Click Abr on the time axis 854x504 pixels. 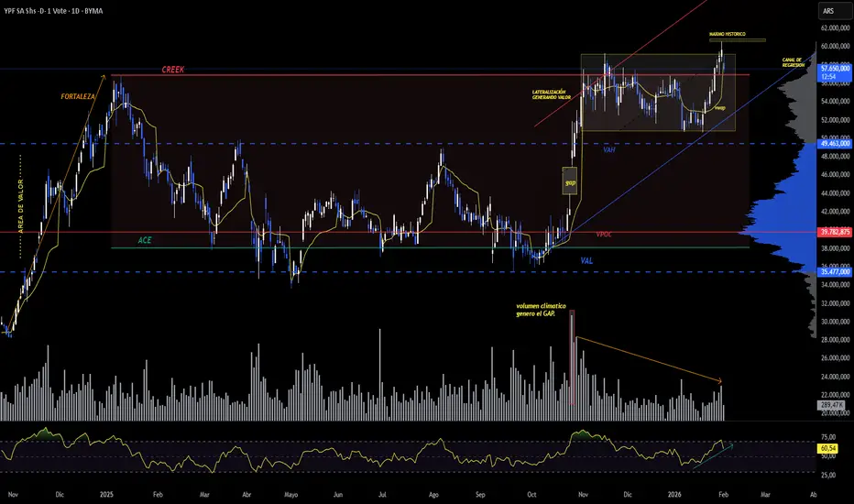coord(246,495)
